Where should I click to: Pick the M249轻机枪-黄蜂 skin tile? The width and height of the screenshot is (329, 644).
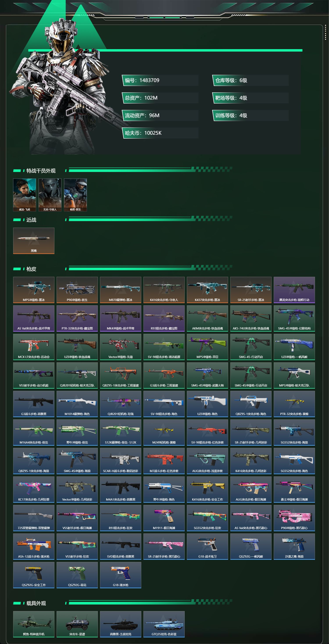[164, 433]
